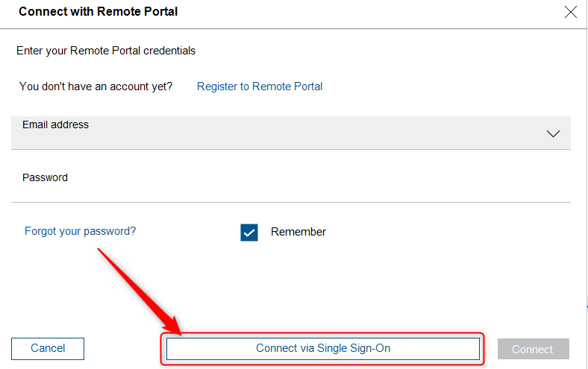Click the greyed-out Connect button
The image size is (588, 369).
(x=533, y=349)
